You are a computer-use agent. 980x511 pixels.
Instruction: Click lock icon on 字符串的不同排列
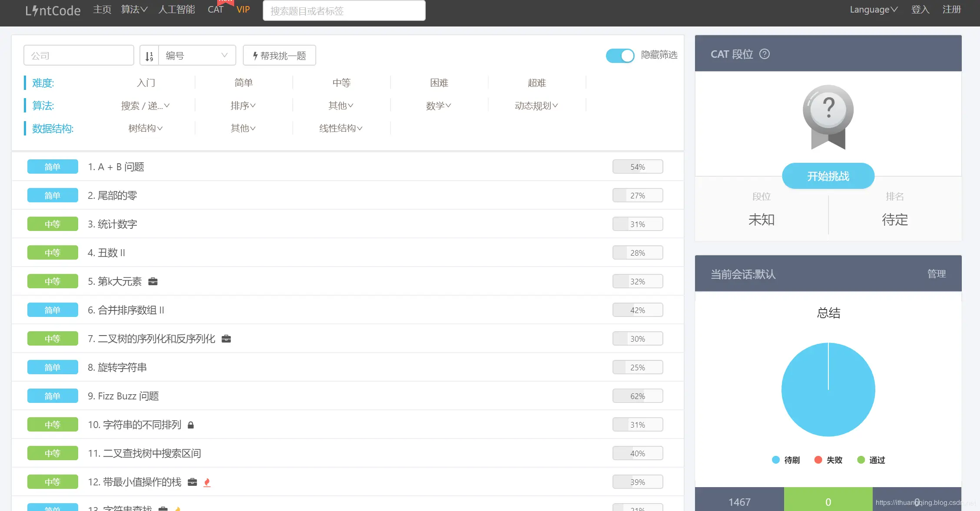click(191, 425)
